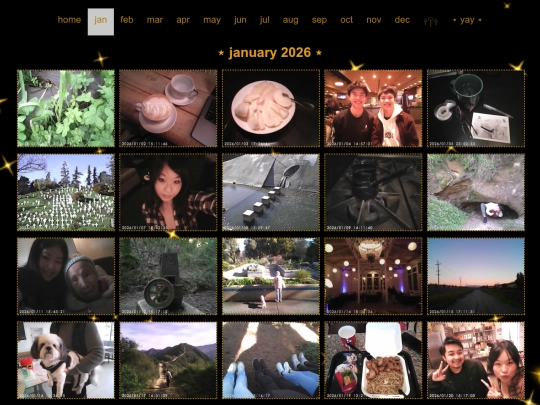This screenshot has height=405, width=540.
Task: Open photo of person crawling in cave
Action: [476, 192]
